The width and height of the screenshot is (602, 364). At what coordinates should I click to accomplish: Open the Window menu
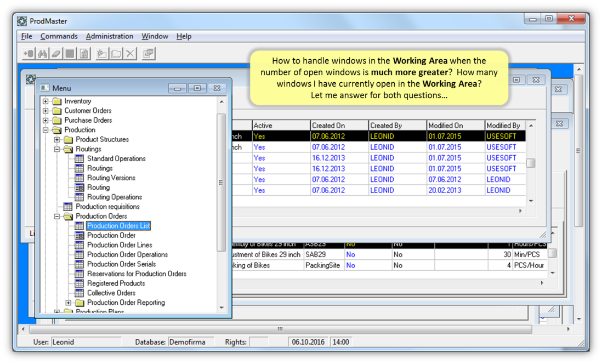click(x=155, y=36)
